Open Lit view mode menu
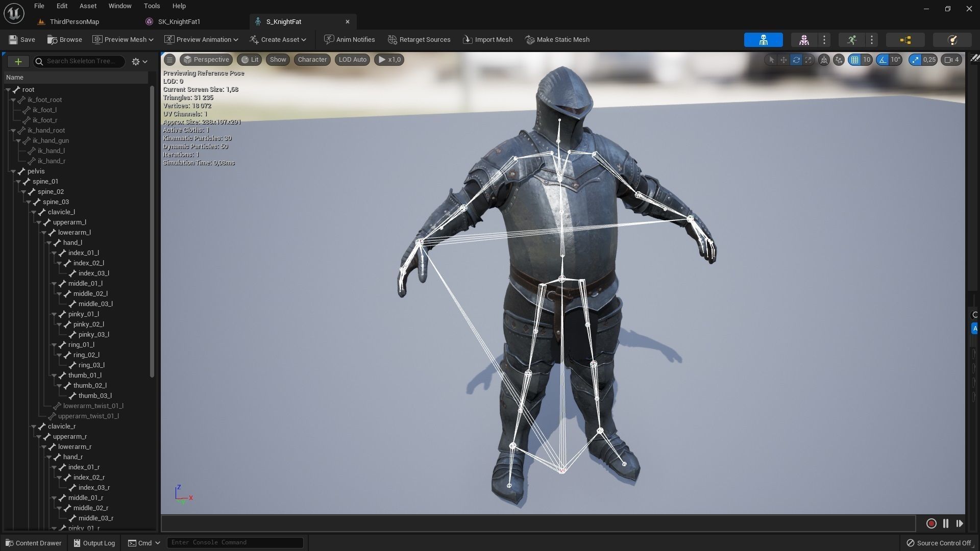The width and height of the screenshot is (980, 551). (x=250, y=60)
